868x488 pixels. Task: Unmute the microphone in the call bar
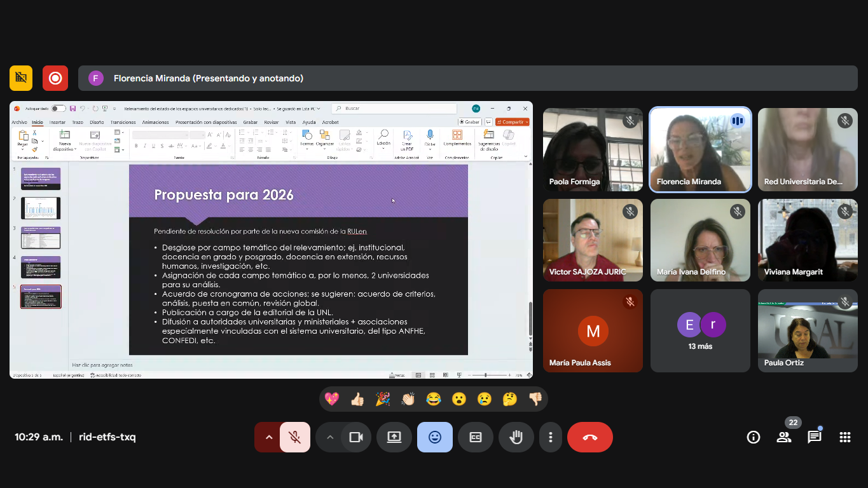[x=294, y=437]
